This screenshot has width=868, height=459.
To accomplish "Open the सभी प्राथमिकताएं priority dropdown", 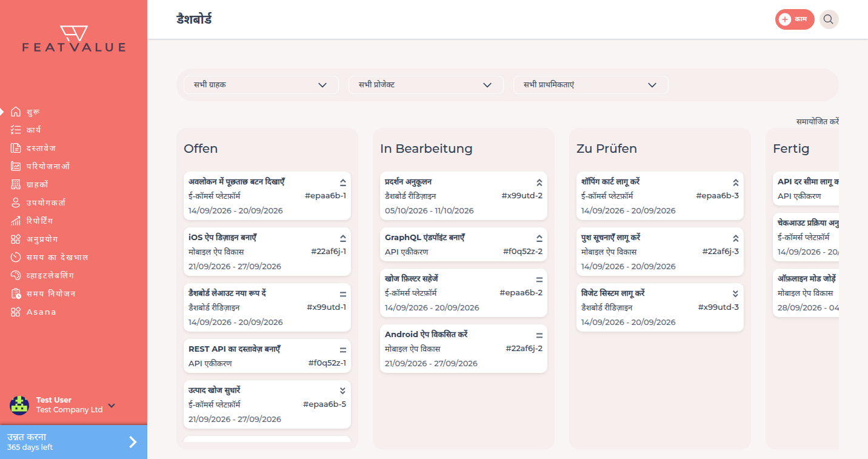I will click(591, 85).
